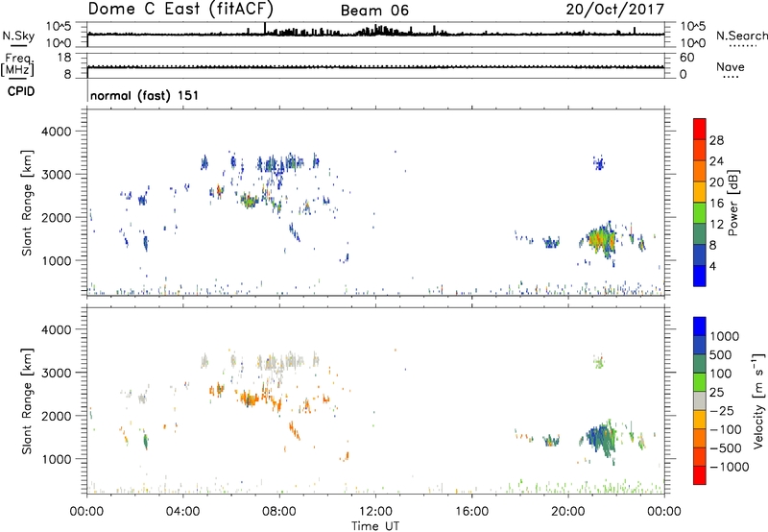Viewport: 768px width, 532px height.
Task: Click the "Slant Range [km]" label of velocity panel
Action: (27, 400)
